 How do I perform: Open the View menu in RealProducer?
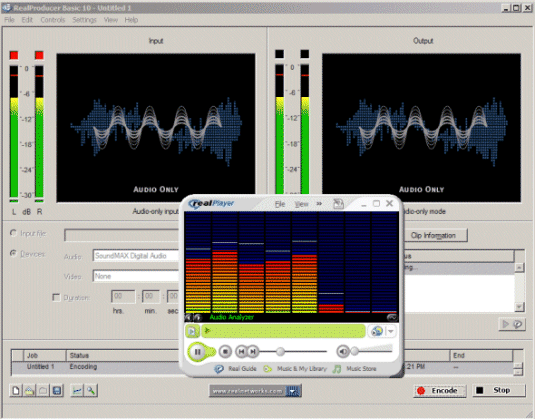111,20
